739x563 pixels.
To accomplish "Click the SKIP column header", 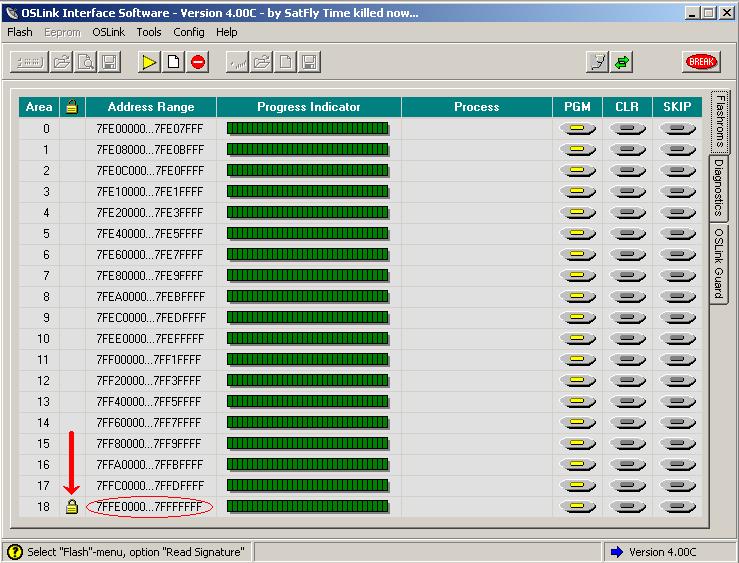I will [677, 107].
